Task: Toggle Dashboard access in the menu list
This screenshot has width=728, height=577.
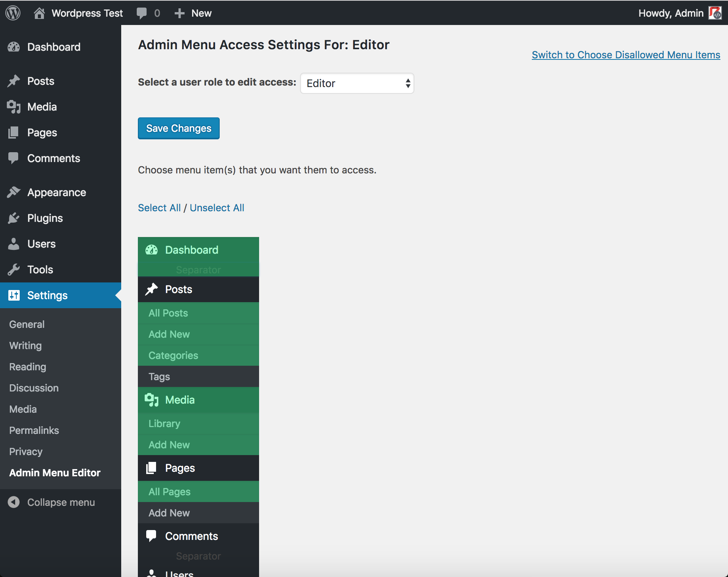Action: click(198, 250)
